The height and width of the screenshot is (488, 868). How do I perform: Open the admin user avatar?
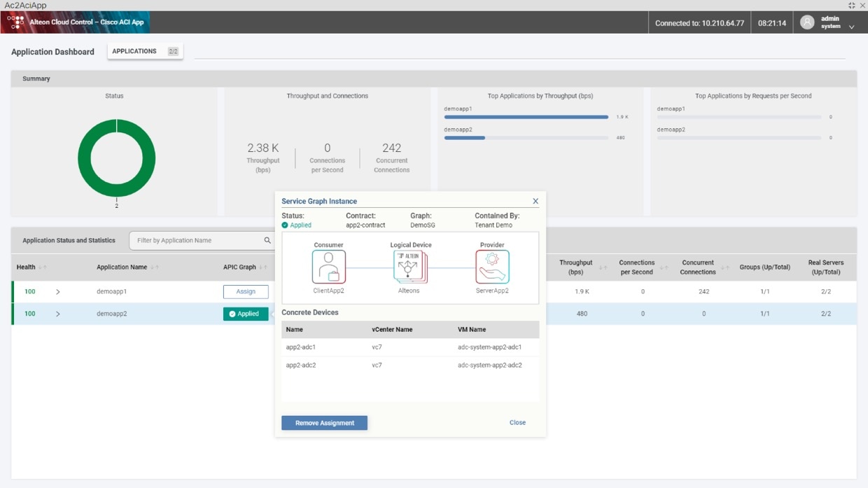[x=806, y=22]
